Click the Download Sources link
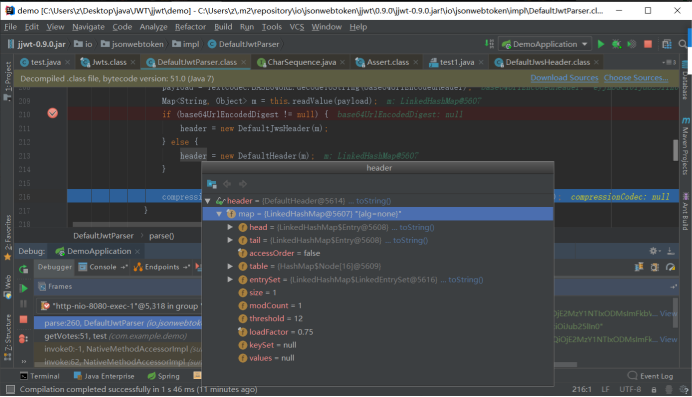Screen dimensions: 692x397 (564, 78)
